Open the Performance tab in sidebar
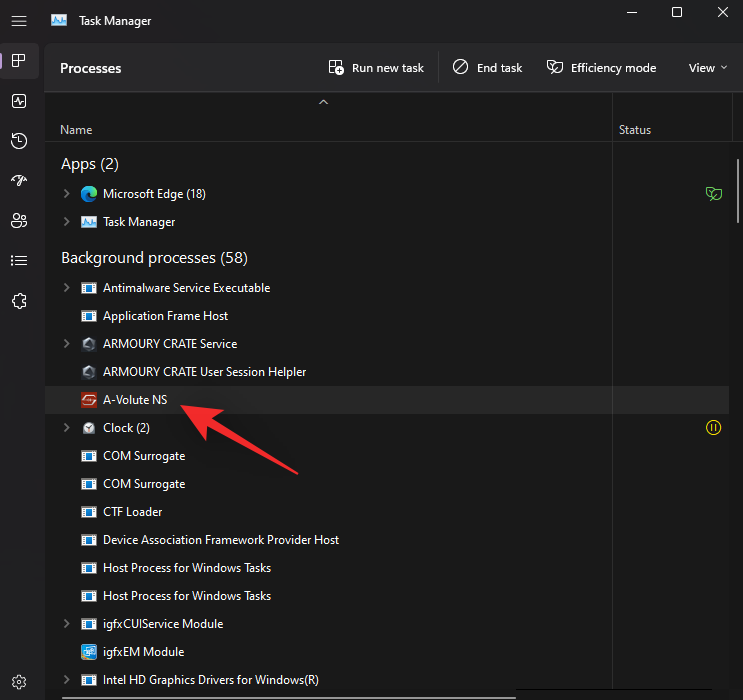 tap(19, 101)
